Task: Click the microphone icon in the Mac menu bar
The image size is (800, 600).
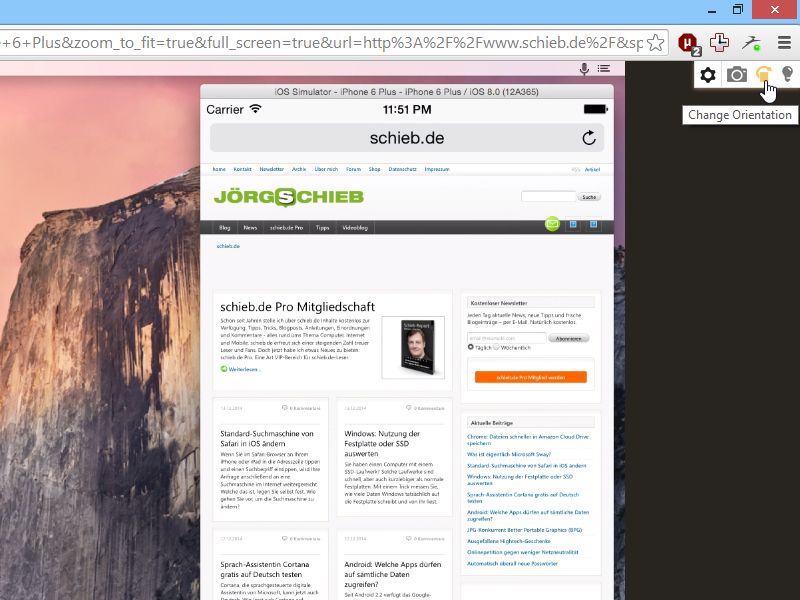Action: (x=584, y=69)
